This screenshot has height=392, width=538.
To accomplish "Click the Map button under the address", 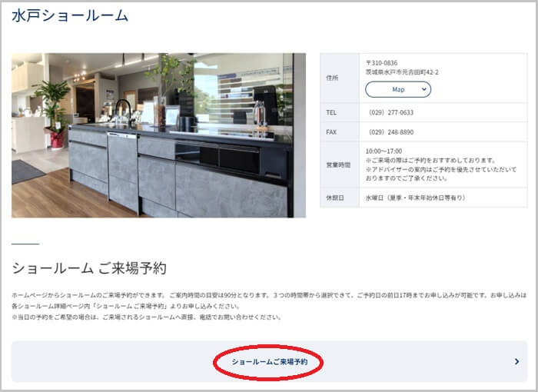I will 397,89.
